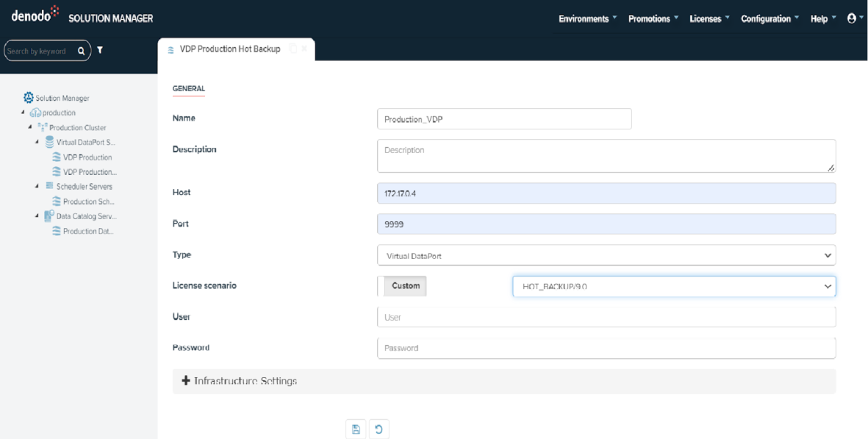The height and width of the screenshot is (439, 868).
Task: Click the Port field showing 9999
Action: [606, 224]
